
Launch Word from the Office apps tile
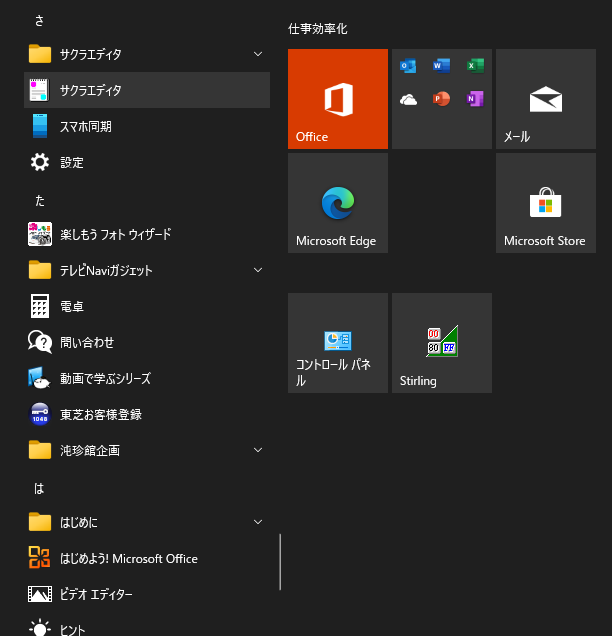441,66
